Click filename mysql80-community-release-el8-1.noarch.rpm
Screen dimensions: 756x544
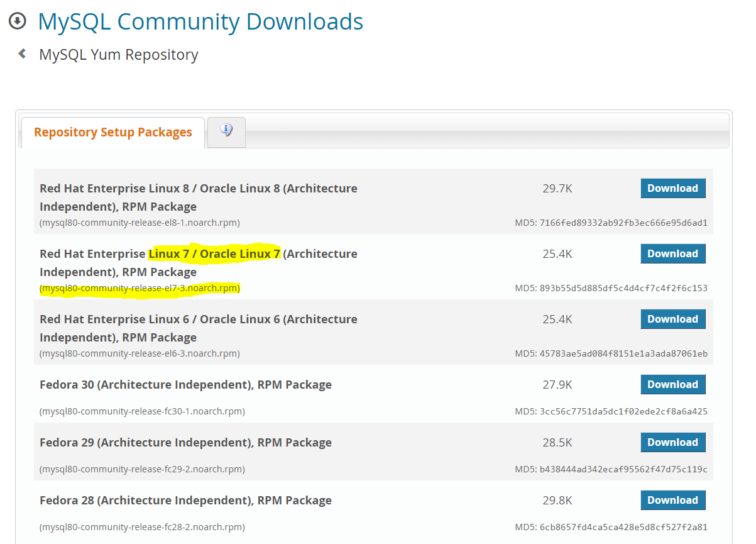[140, 223]
